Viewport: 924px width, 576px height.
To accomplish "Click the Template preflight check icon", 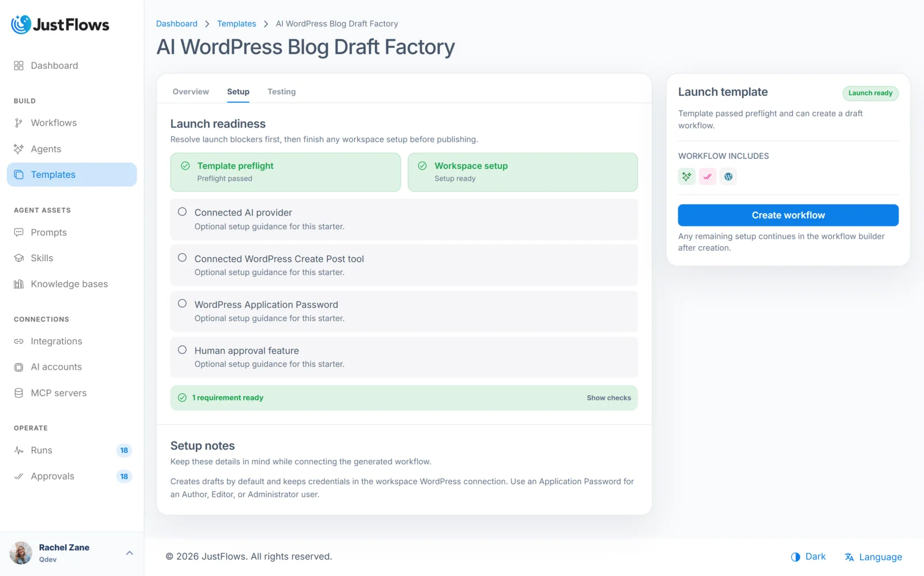I will pos(185,166).
